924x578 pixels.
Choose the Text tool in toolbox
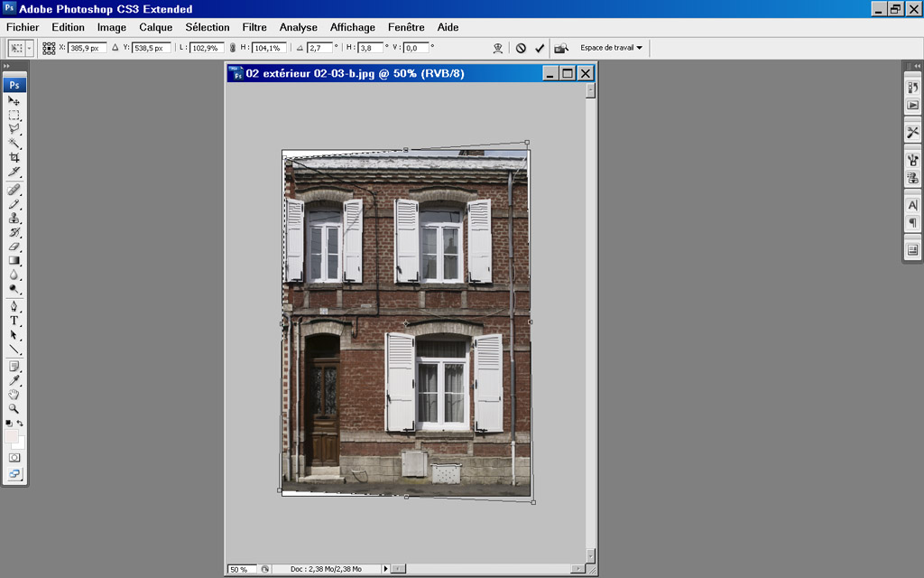[14, 321]
